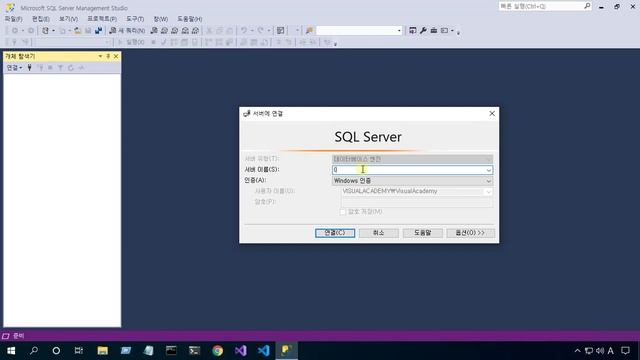This screenshot has width=640, height=360.
Task: Click the volume icon in system tray
Action: [600, 351]
